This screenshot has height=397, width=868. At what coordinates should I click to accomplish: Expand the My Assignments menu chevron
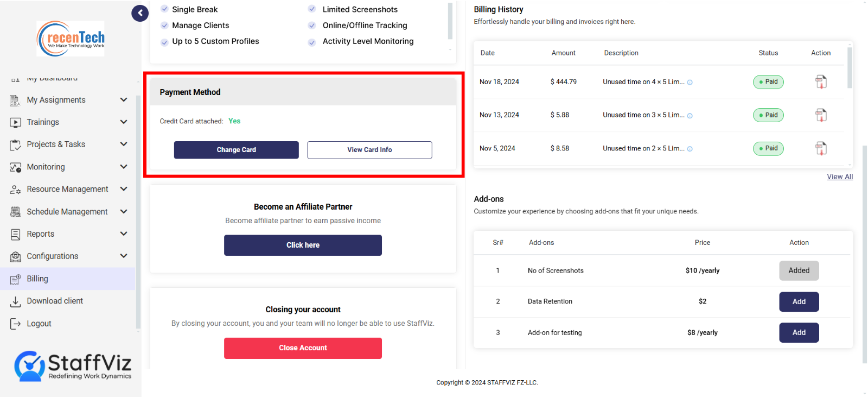[x=124, y=100]
